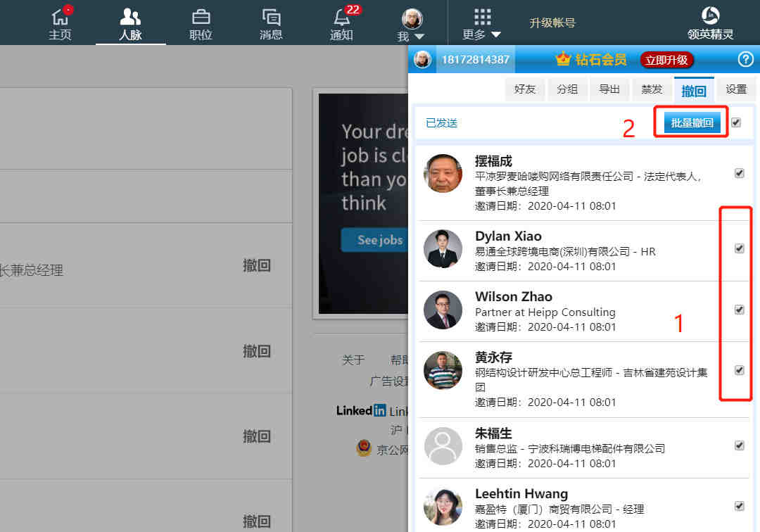The image size is (760, 532).
Task: Toggle checkbox for 朱福生
Action: [739, 445]
